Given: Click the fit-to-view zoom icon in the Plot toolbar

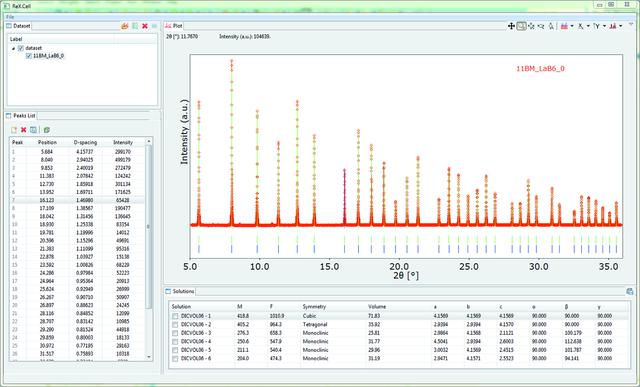Looking at the screenshot, I should 531,26.
